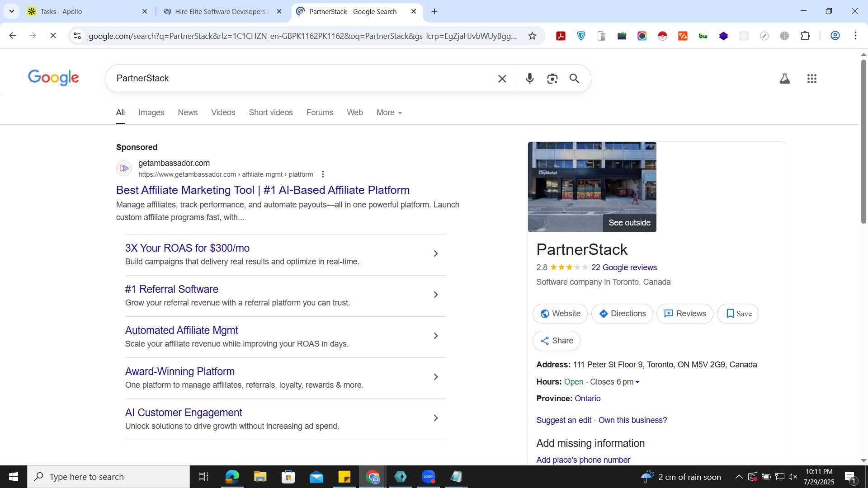Image resolution: width=868 pixels, height=488 pixels.
Task: Click the Windows taskbar search box
Action: click(x=108, y=477)
